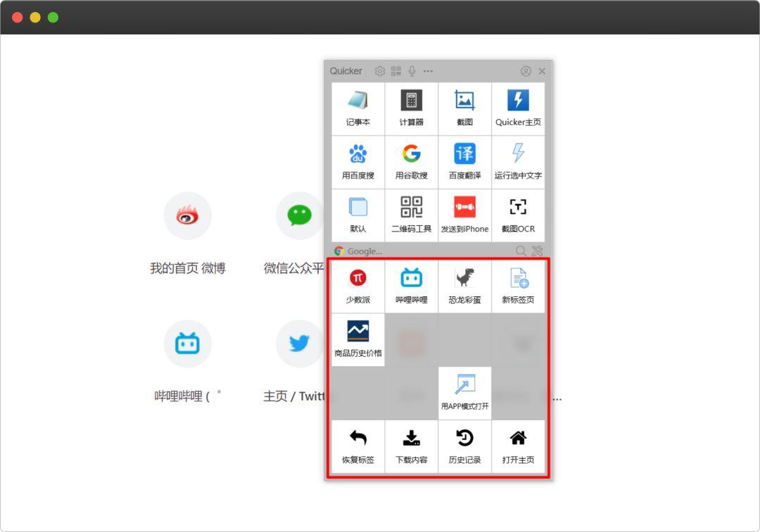Open the 我的首页 微博 shortcut
This screenshot has height=532, width=760.
(188, 234)
